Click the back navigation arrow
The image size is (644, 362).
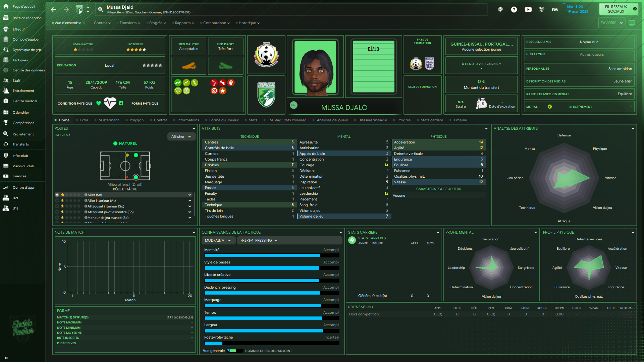pyautogui.click(x=53, y=10)
